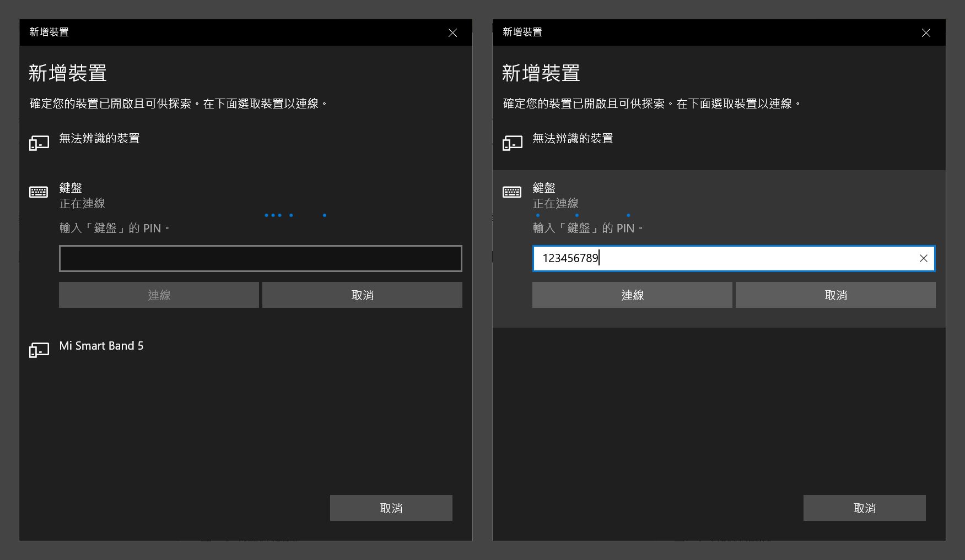The width and height of the screenshot is (965, 560).
Task: Click the keyboard device icon in left dialog
Action: (39, 191)
